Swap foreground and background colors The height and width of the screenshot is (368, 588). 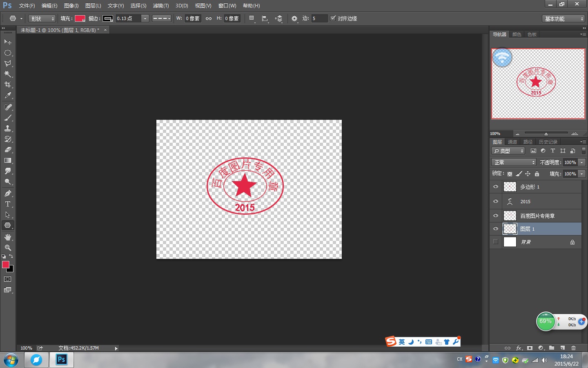point(11,256)
